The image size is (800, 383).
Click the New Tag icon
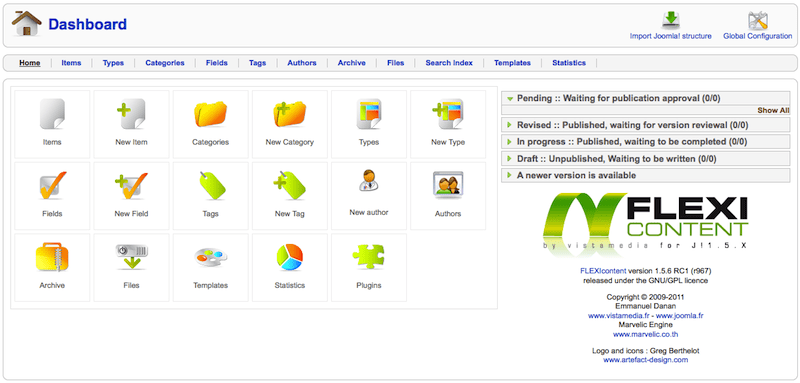[x=289, y=186]
